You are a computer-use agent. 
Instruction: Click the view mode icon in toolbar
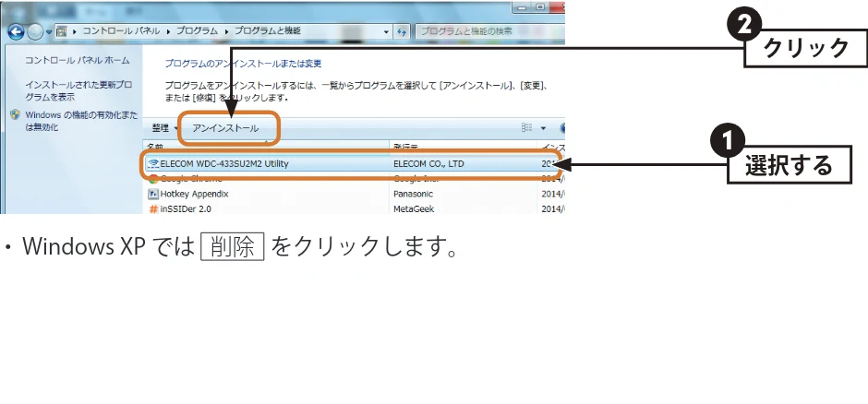point(527,128)
